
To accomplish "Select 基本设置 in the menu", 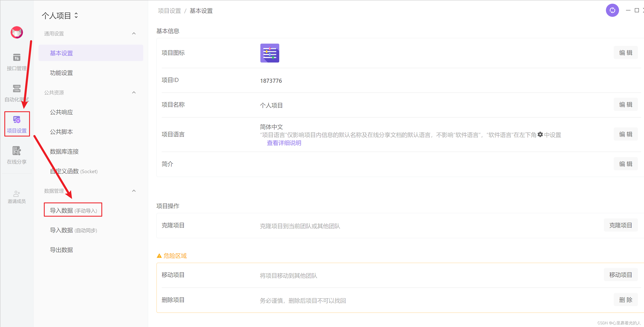I will click(x=91, y=53).
